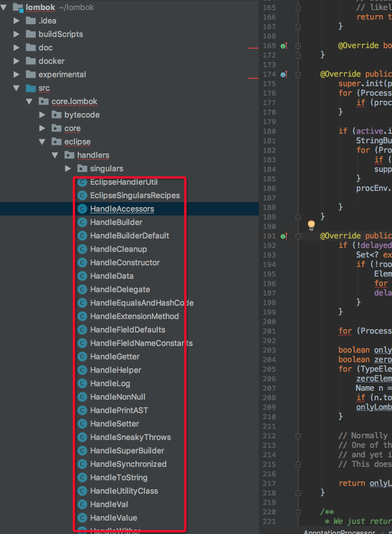Expand the singulars package arrow
This screenshot has width=392, height=534.
(68, 168)
